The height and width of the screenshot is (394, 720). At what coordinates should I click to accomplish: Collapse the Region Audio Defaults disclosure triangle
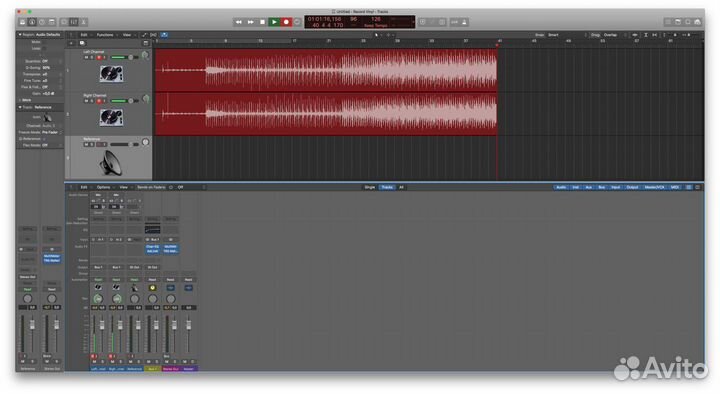click(20, 34)
